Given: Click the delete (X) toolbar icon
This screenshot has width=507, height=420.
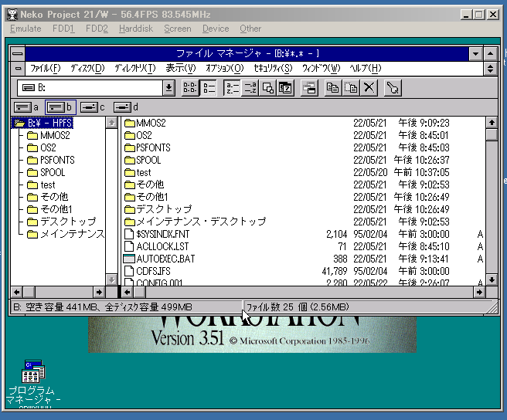Looking at the screenshot, I should [x=369, y=88].
